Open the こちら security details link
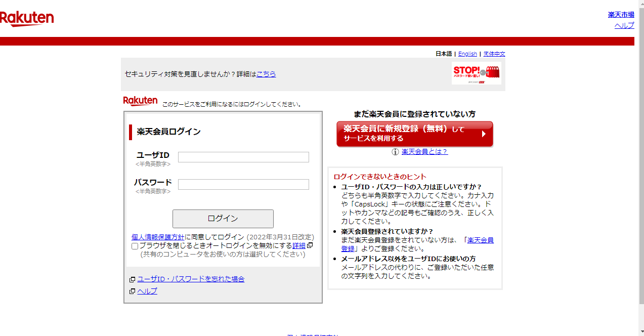The image size is (644, 336). 266,74
